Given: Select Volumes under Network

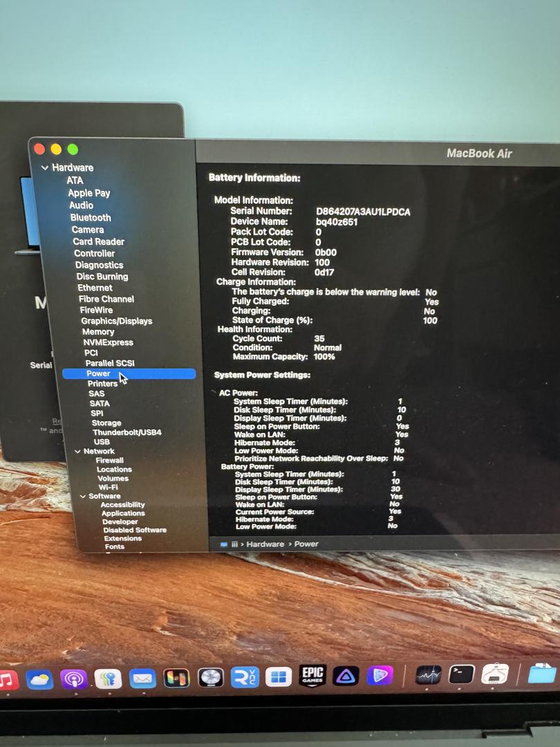Looking at the screenshot, I should click(x=113, y=479).
